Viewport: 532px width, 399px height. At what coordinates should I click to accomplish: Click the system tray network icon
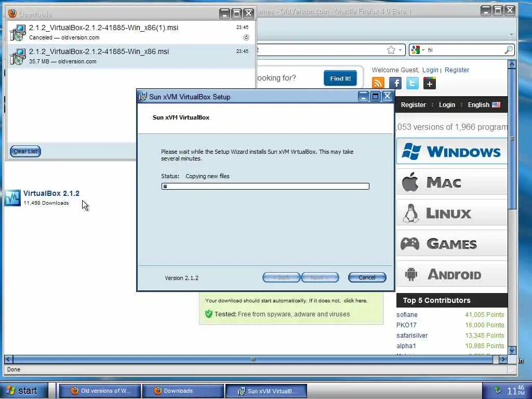click(497, 390)
